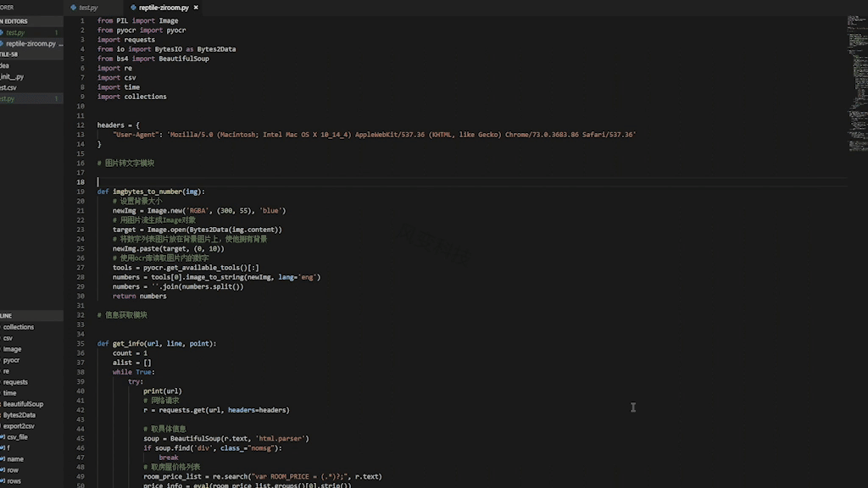Select highlighted test.py in folder tree
Image resolution: width=868 pixels, height=488 pixels.
tap(31, 99)
